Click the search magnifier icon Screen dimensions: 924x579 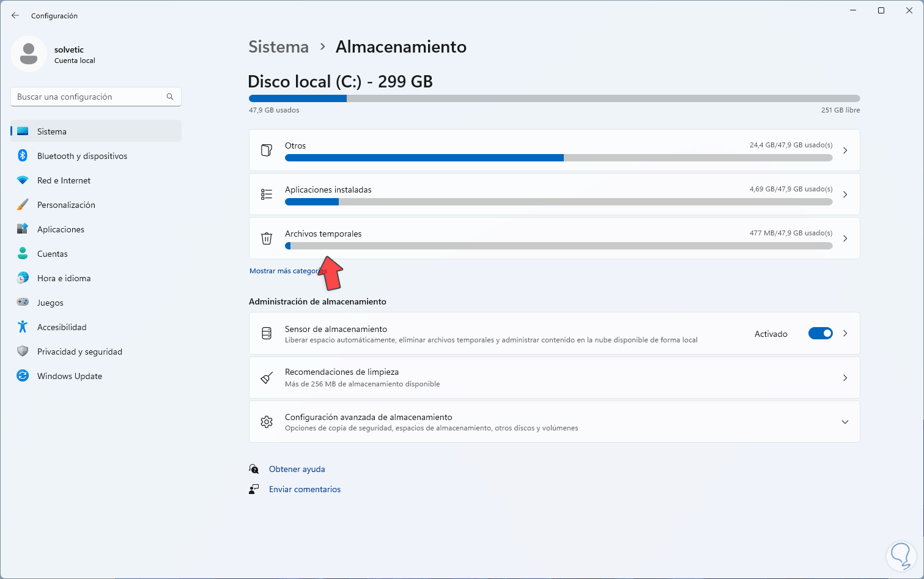[x=170, y=97]
